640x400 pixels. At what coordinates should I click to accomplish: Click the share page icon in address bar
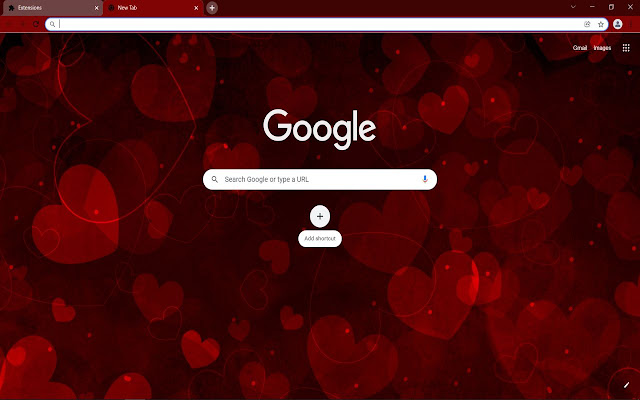click(587, 24)
